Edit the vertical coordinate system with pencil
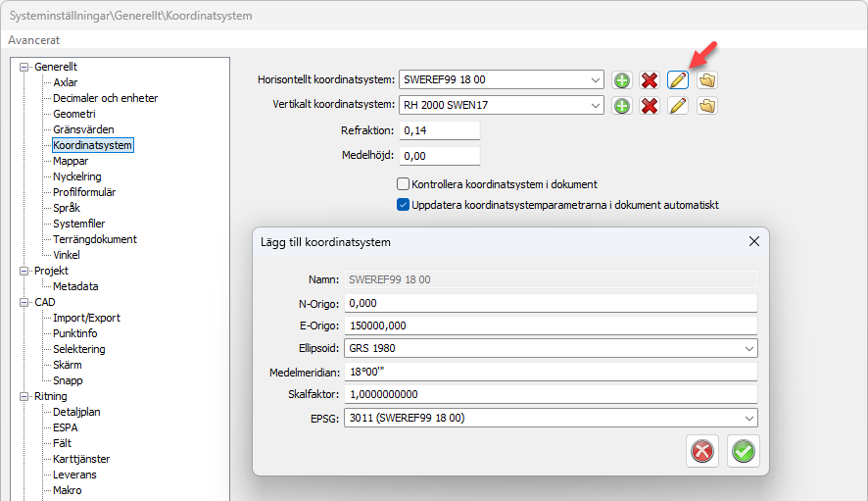Viewport: 868px width, 501px height. tap(677, 106)
